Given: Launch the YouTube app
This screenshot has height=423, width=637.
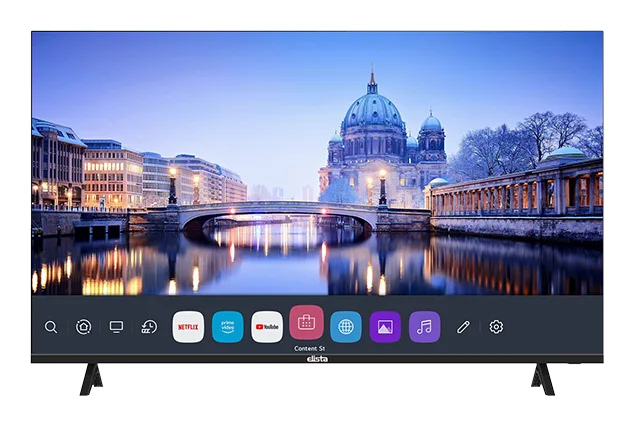Looking at the screenshot, I should pyautogui.click(x=267, y=327).
